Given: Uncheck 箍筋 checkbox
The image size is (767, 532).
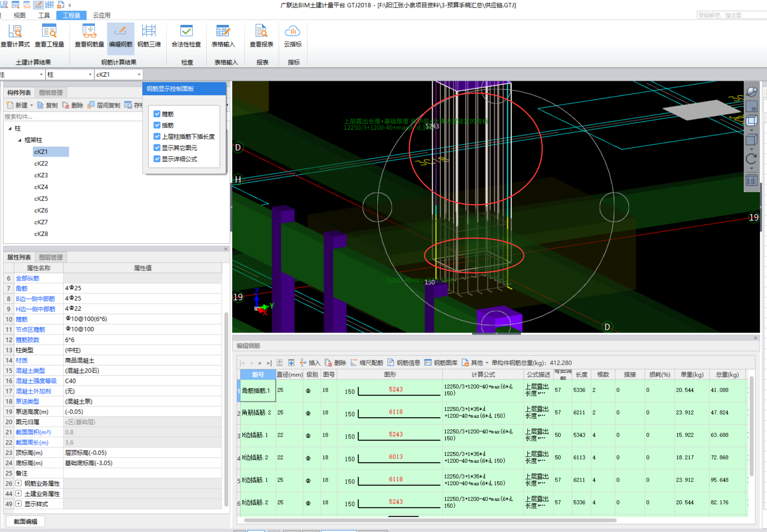Looking at the screenshot, I should [157, 114].
